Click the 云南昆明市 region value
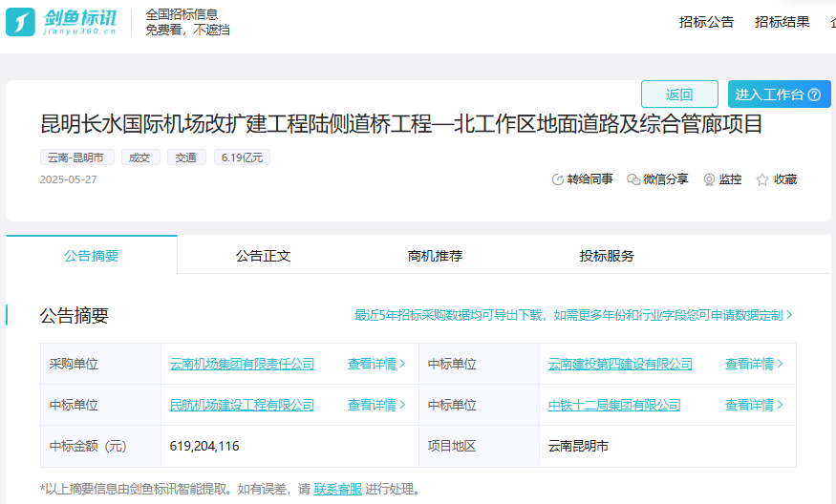 coord(578,446)
